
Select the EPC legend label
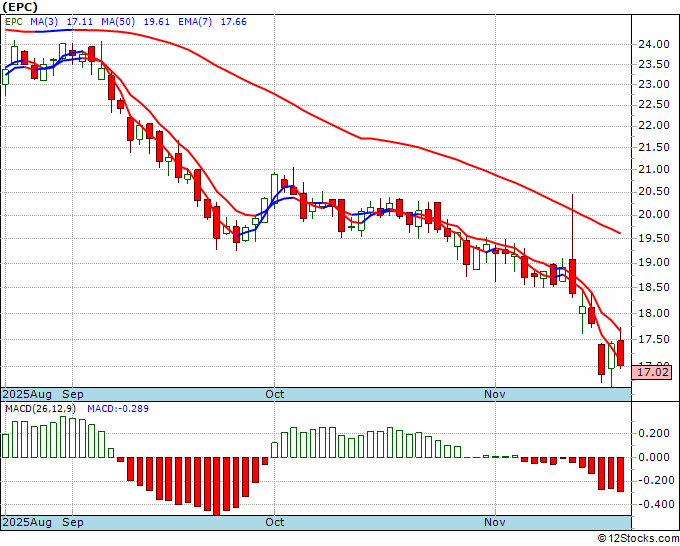(x=14, y=22)
